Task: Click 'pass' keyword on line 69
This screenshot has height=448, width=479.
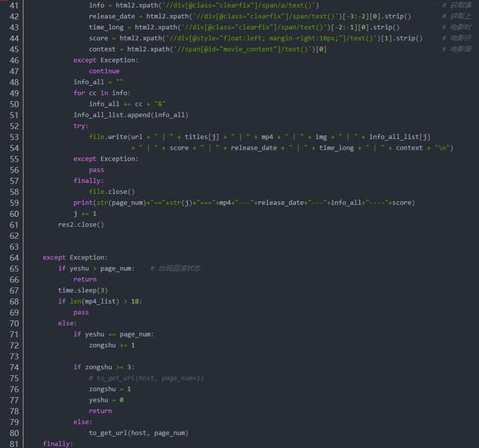Action: pos(81,313)
